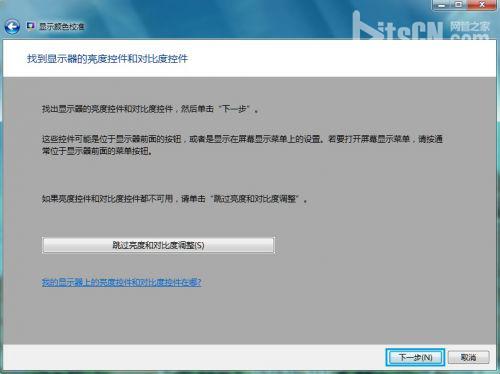Cancel the wizard with 取消
This screenshot has width=500, height=374.
tap(468, 357)
